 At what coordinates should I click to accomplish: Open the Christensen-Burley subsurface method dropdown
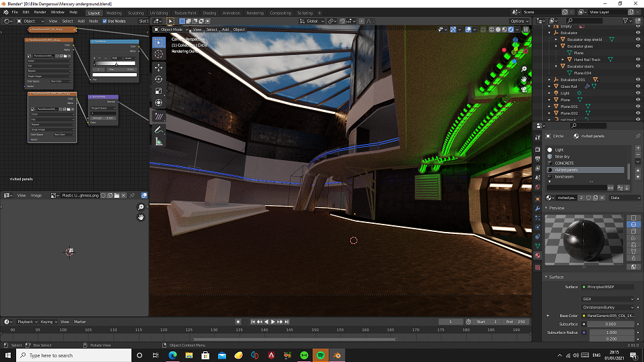click(608, 307)
